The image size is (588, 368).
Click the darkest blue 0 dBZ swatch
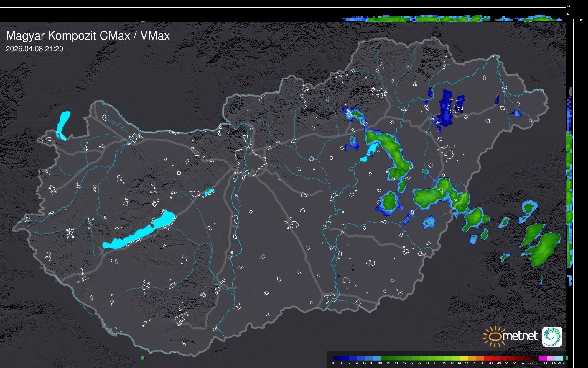click(337, 358)
